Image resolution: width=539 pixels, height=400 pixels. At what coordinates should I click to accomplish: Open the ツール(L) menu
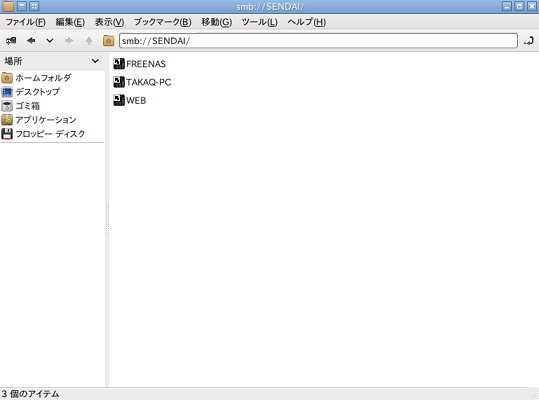pyautogui.click(x=259, y=22)
